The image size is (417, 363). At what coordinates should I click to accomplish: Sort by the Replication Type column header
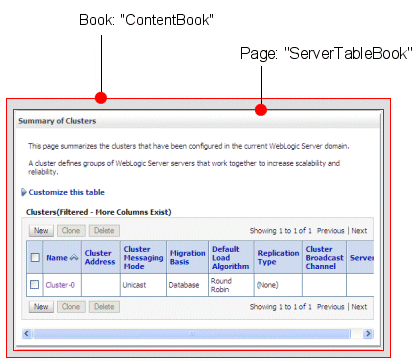coord(278,257)
